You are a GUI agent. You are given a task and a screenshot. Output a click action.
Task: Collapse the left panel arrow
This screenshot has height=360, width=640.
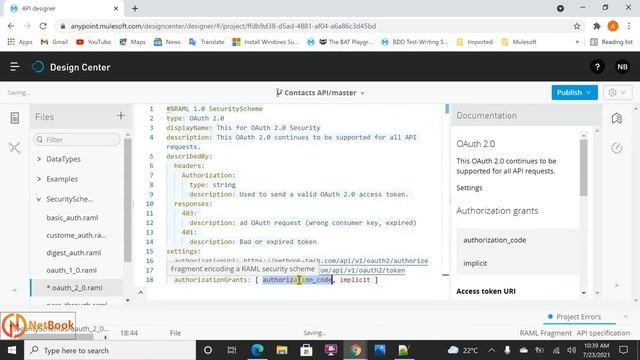(15, 290)
